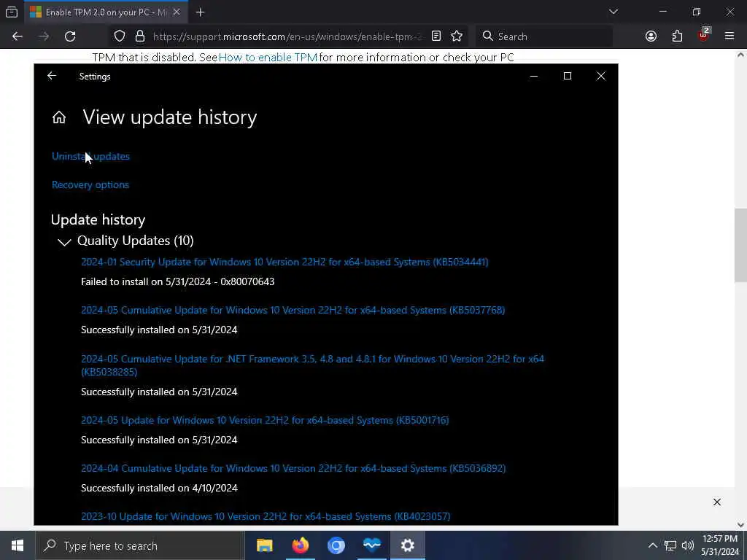Open the .NET Framework KB5038285 update link
This screenshot has width=747, height=560.
tap(312, 365)
